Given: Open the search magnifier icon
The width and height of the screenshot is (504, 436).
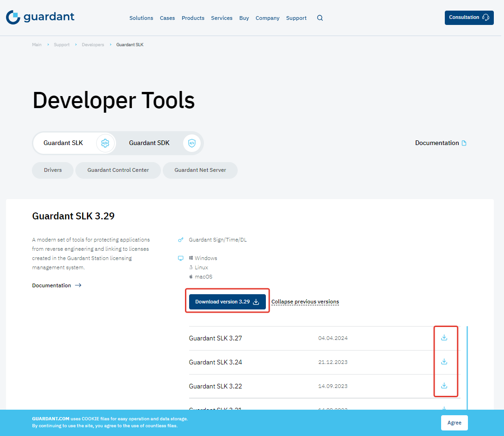Looking at the screenshot, I should pos(320,18).
